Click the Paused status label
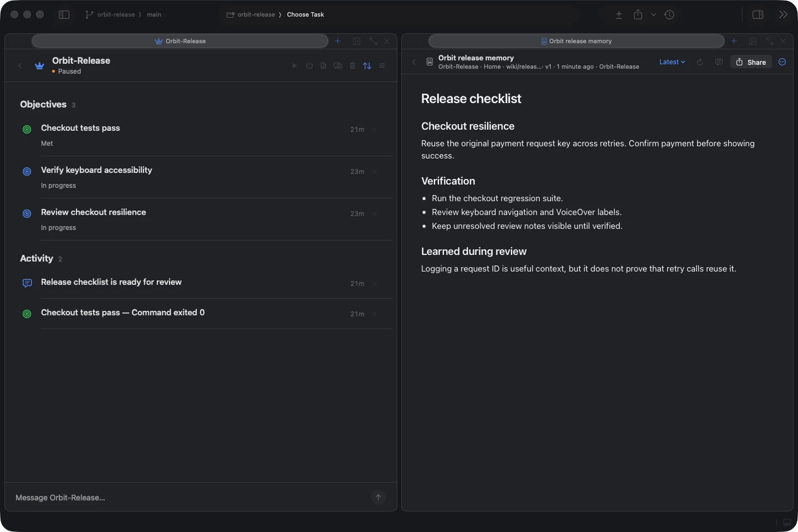This screenshot has width=798, height=532. click(69, 71)
